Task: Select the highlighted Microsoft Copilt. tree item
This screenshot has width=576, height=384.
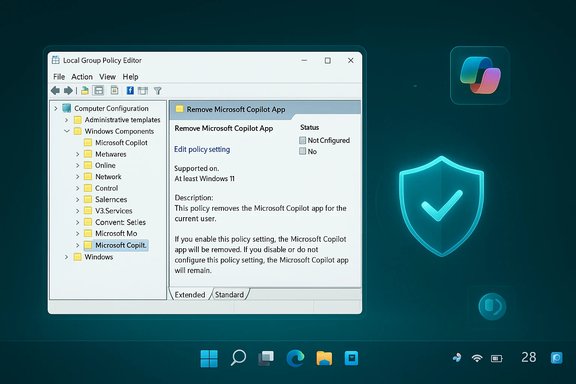Action: pos(120,245)
